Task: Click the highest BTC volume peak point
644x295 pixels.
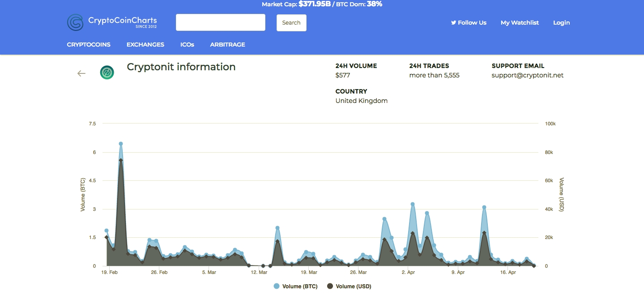Action: tap(121, 144)
